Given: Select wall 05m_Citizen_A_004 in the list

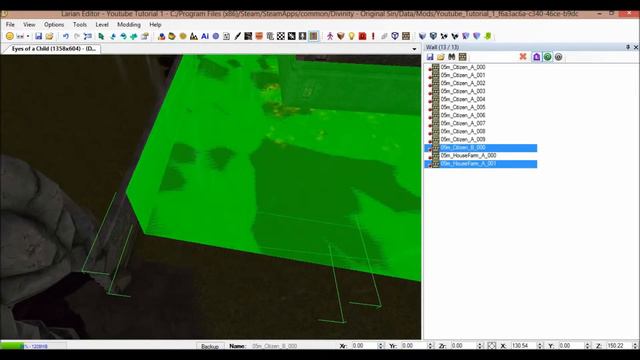Looking at the screenshot, I should point(463,99).
